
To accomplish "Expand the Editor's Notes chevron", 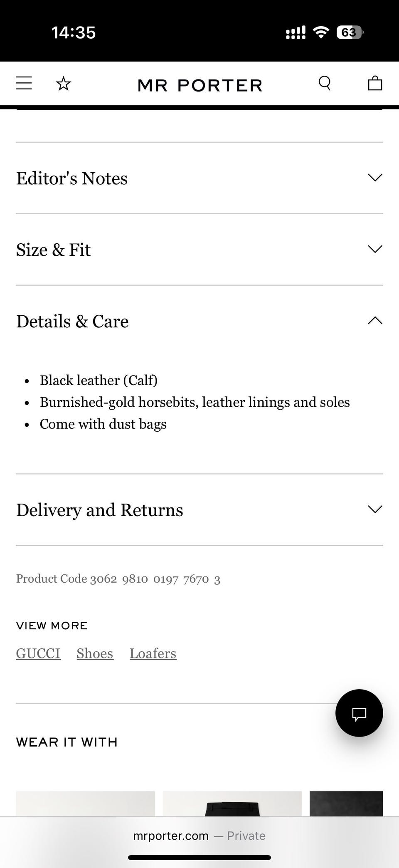I will click(375, 178).
